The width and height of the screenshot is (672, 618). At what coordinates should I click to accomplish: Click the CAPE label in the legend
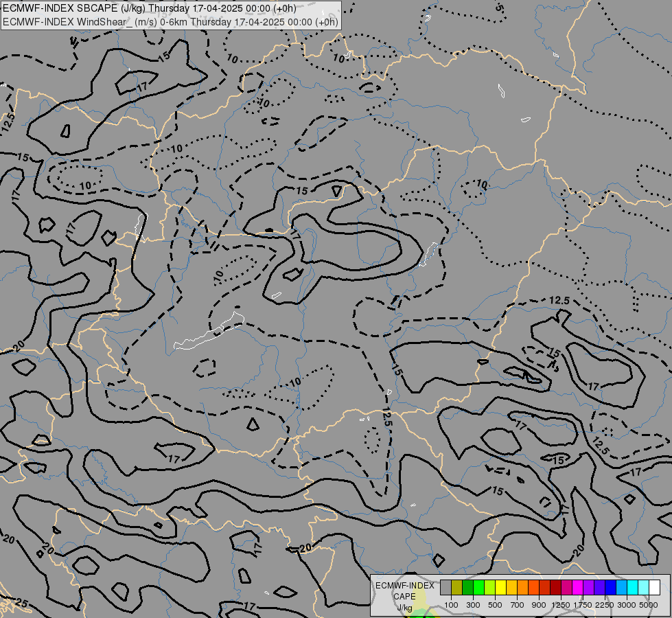(x=404, y=597)
